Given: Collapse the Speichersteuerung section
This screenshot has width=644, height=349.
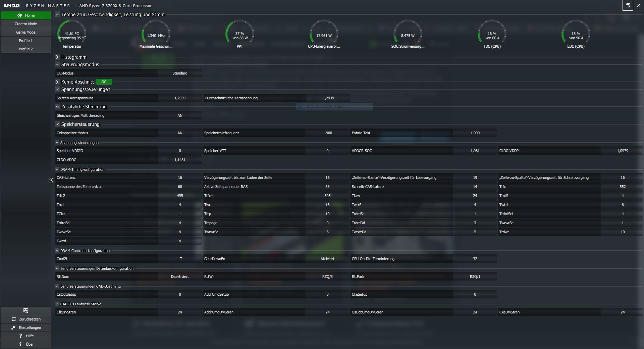Looking at the screenshot, I should pos(57,124).
